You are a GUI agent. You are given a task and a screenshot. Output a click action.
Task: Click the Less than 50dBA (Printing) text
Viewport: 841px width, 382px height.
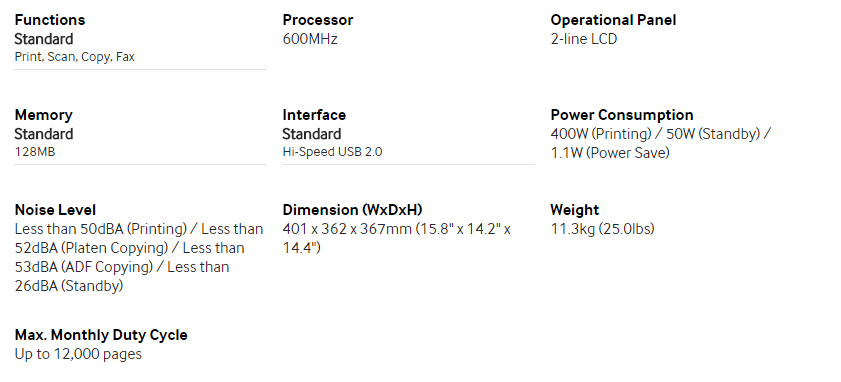tap(101, 229)
